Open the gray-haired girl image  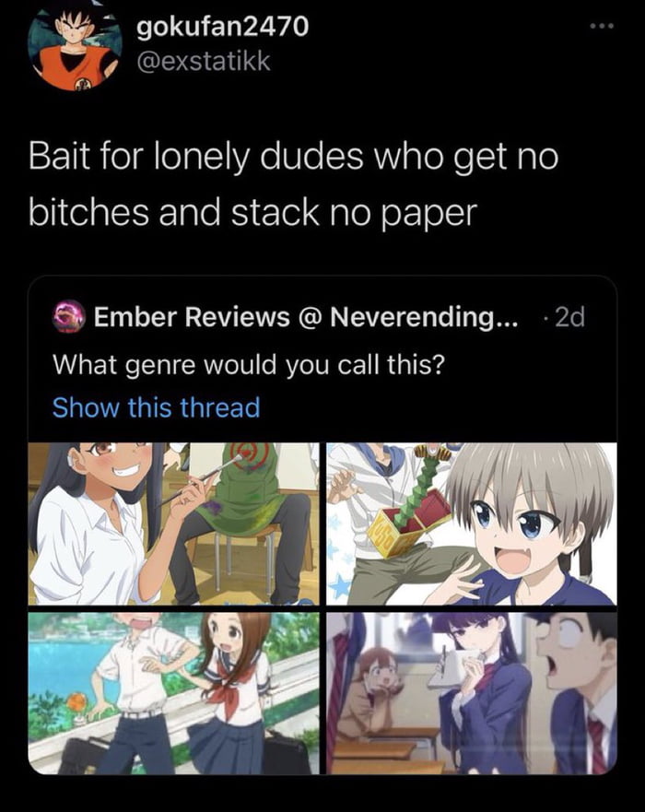tap(472, 524)
